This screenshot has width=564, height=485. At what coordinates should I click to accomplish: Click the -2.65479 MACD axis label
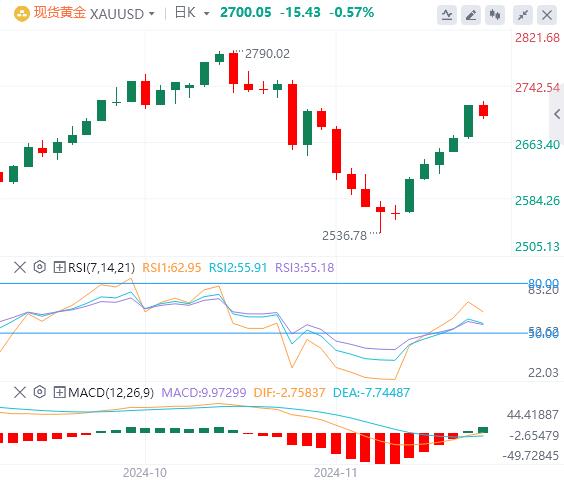coord(534,436)
